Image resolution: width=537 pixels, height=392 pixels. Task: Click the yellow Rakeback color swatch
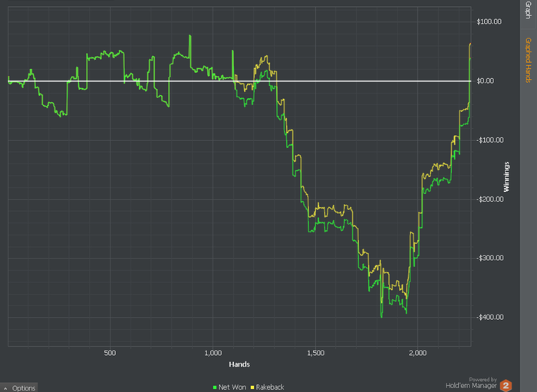(252, 387)
